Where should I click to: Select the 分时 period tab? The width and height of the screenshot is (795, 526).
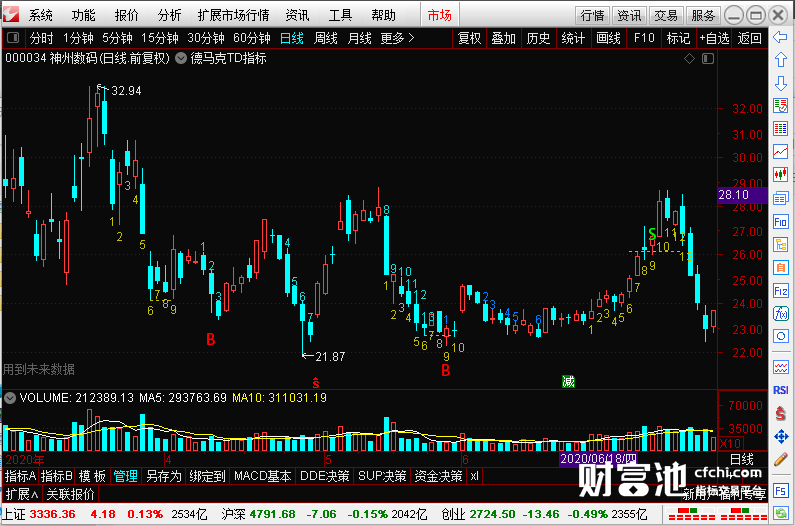(42, 38)
